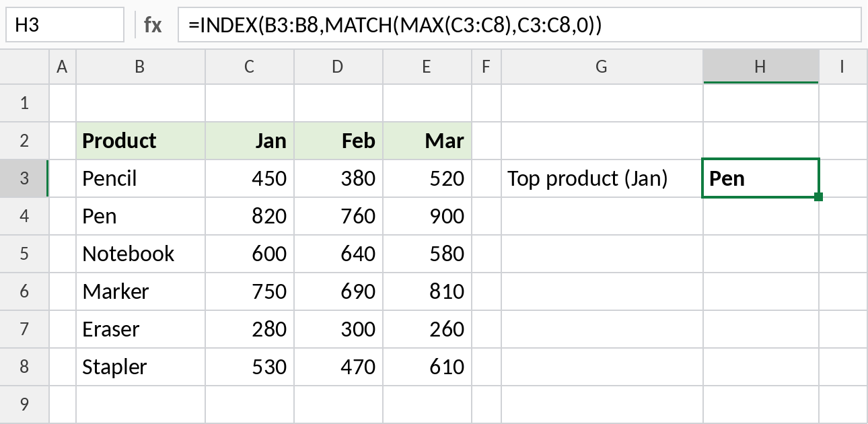Click into the formula bar with INDEX formula
Image resolution: width=868 pixels, height=424 pixels.
[519, 25]
